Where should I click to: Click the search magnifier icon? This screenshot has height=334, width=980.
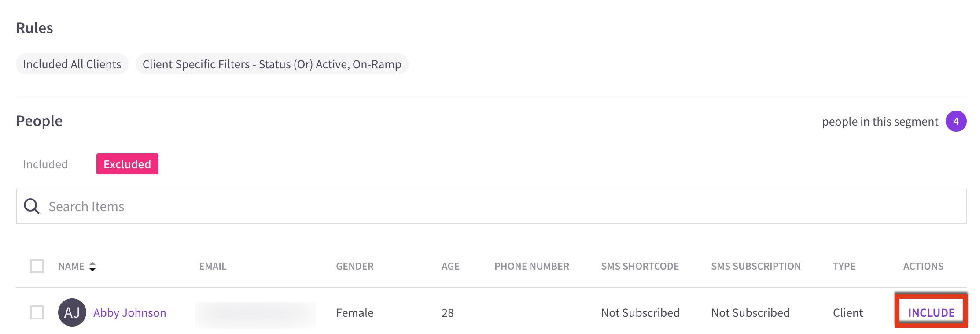32,206
